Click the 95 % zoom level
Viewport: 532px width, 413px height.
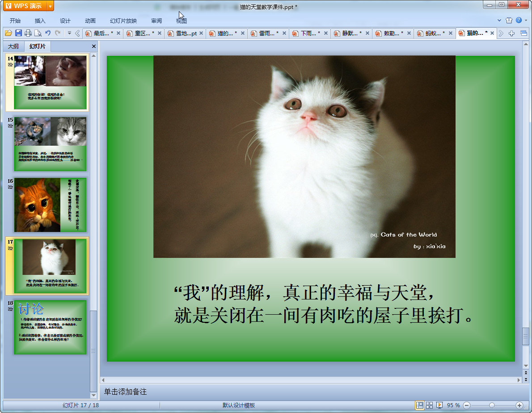click(x=453, y=405)
